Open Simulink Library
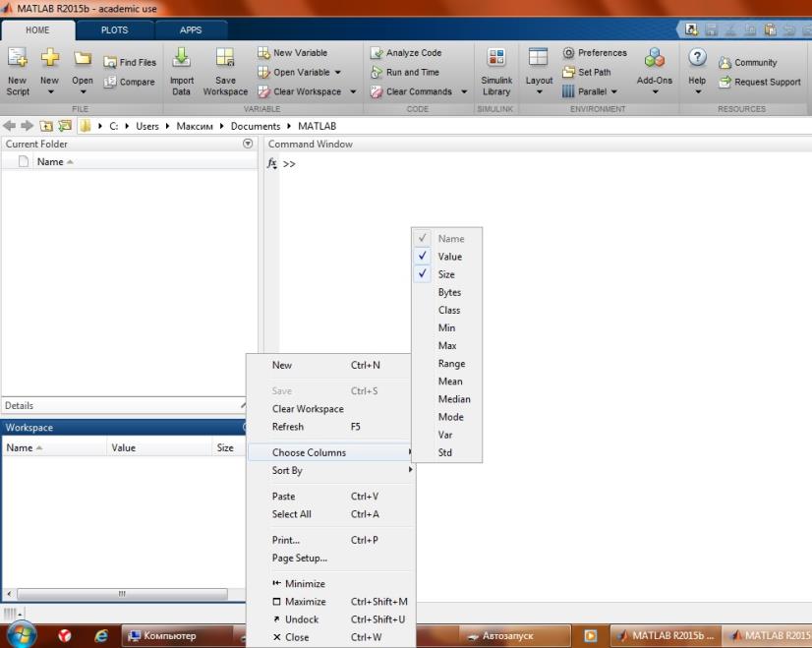 [496, 73]
